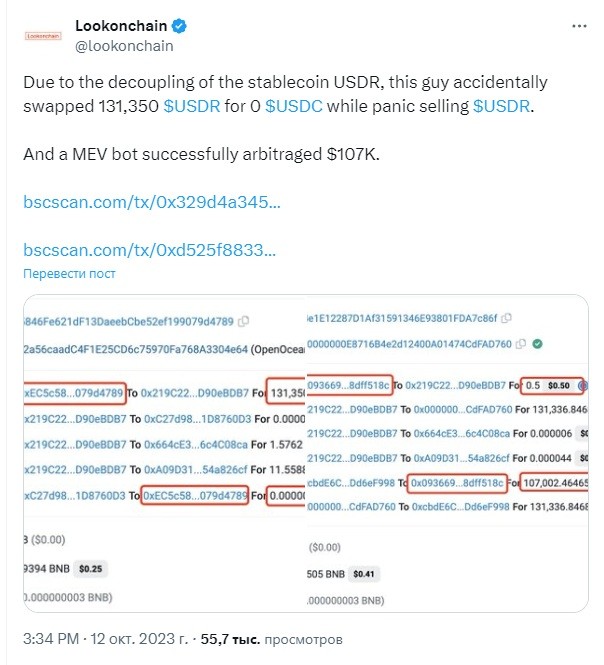Click the first $USDR cashtag
604x665 pixels.
(x=192, y=106)
